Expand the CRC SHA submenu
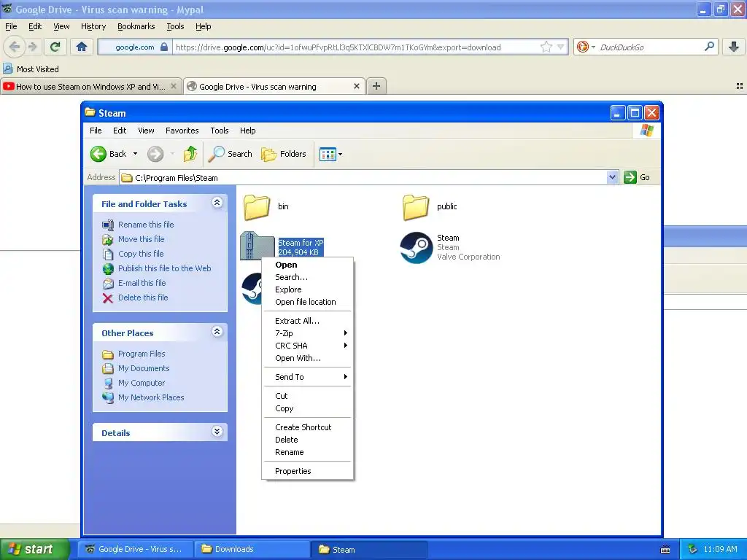747x560 pixels. (308, 346)
